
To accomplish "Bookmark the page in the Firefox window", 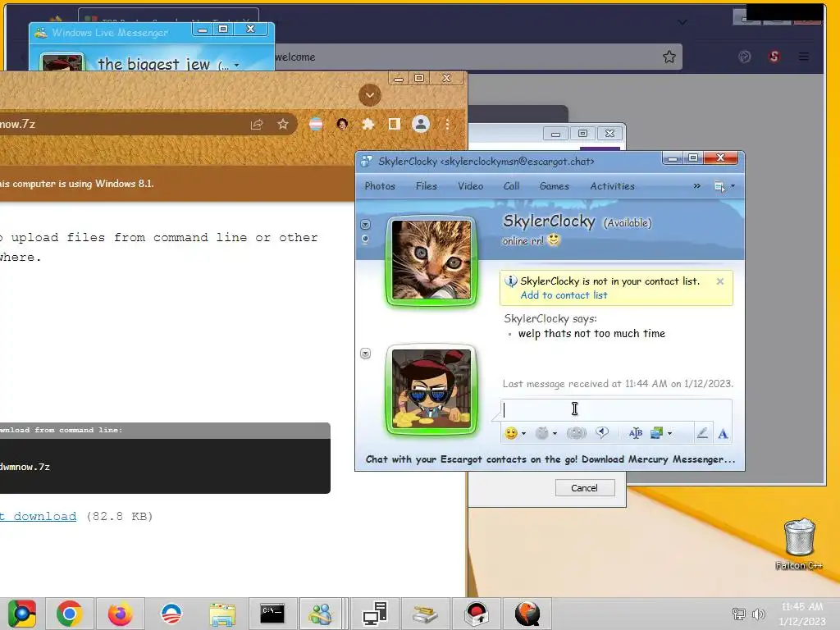I will pos(669,57).
